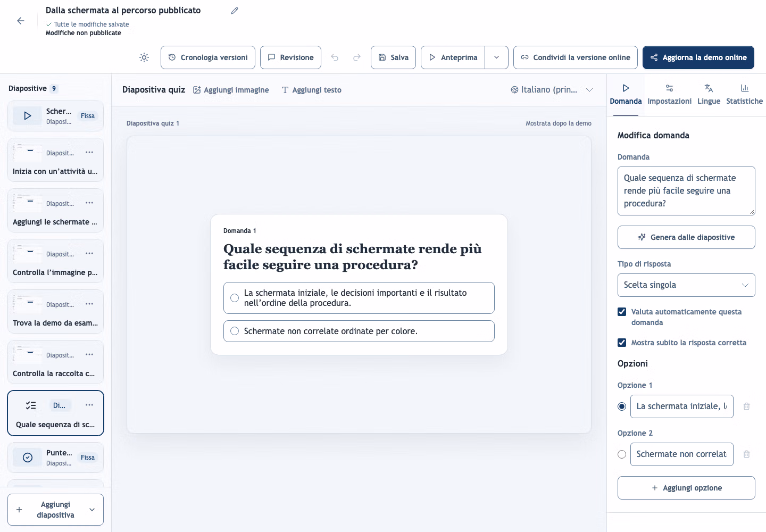
Task: Add text via Aggiungi testo
Action: pos(312,90)
